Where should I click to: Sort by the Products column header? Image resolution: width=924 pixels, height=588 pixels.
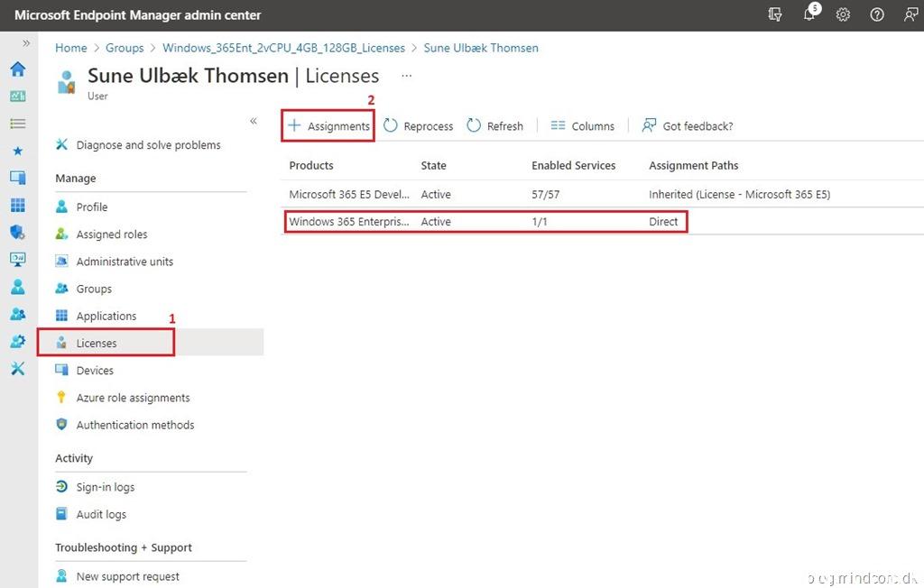point(311,166)
